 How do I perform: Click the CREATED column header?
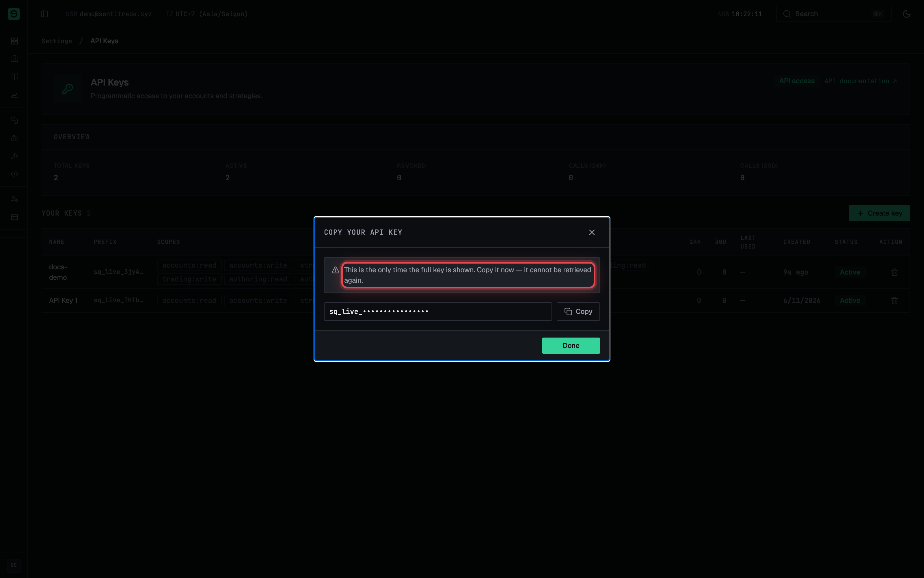tap(796, 242)
